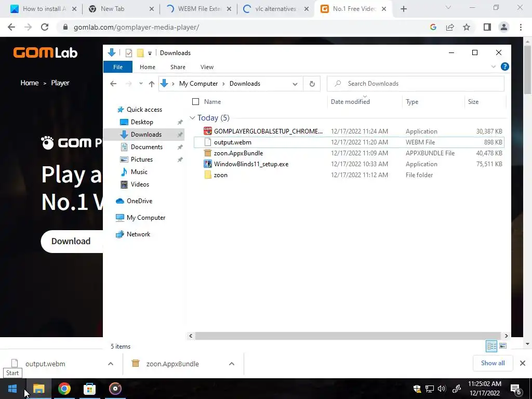
Task: Open the File ribbon tab
Action: [x=118, y=67]
